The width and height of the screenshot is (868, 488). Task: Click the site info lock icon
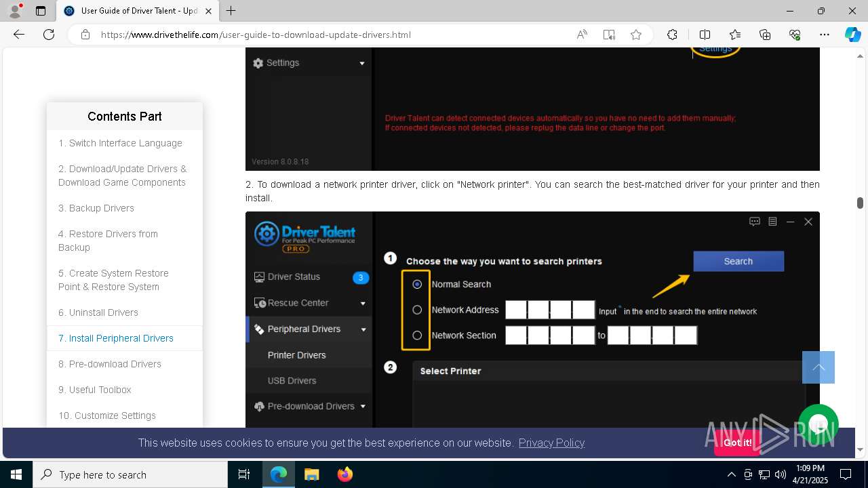pyautogui.click(x=85, y=35)
